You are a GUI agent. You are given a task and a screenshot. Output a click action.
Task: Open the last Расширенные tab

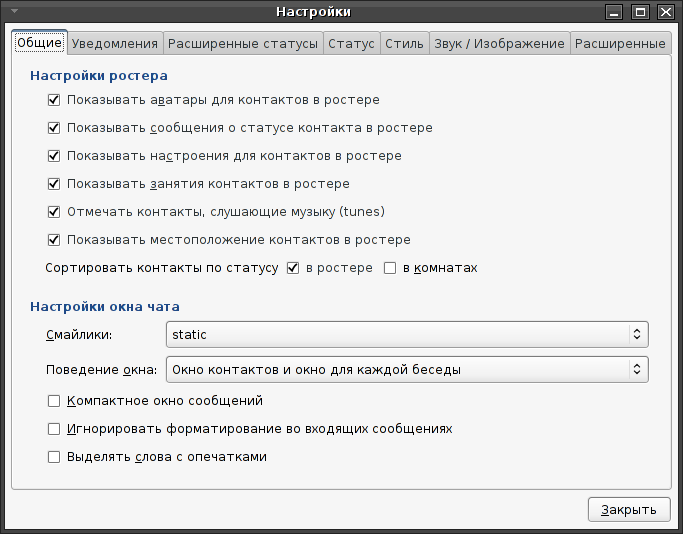(620, 44)
